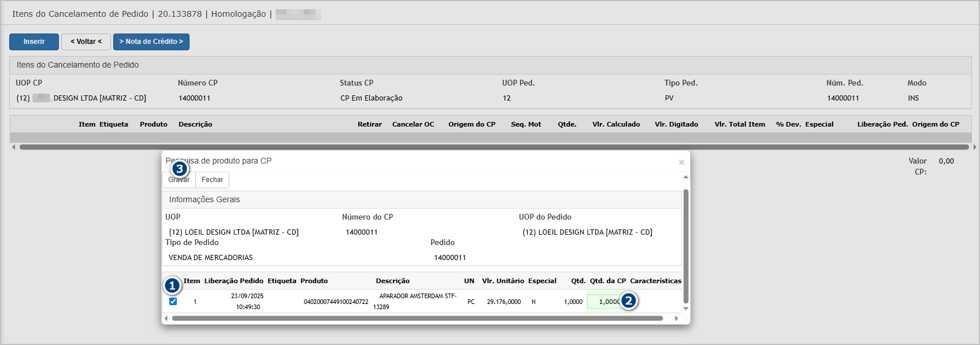Click right arrow of main grid scrollbar
This screenshot has height=345, width=980.
tap(975, 147)
